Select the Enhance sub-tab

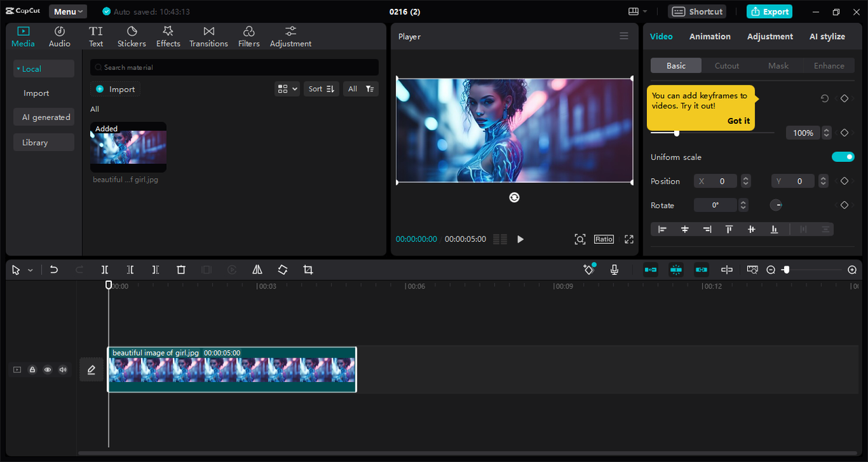click(x=829, y=66)
